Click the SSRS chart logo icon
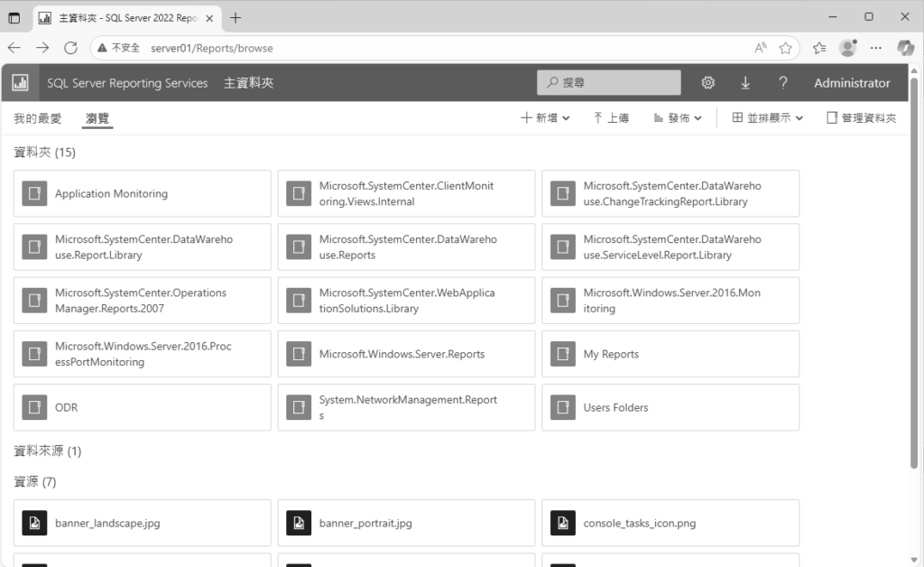 [20, 82]
